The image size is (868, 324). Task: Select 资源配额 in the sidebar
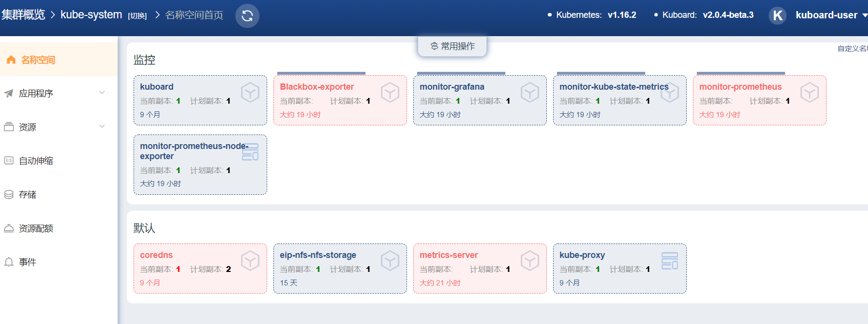tap(58, 228)
